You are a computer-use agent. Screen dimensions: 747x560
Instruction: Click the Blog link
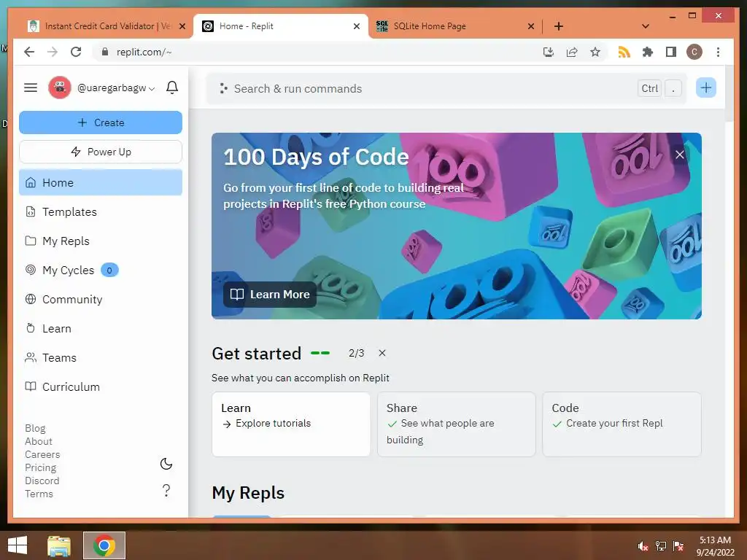click(35, 428)
